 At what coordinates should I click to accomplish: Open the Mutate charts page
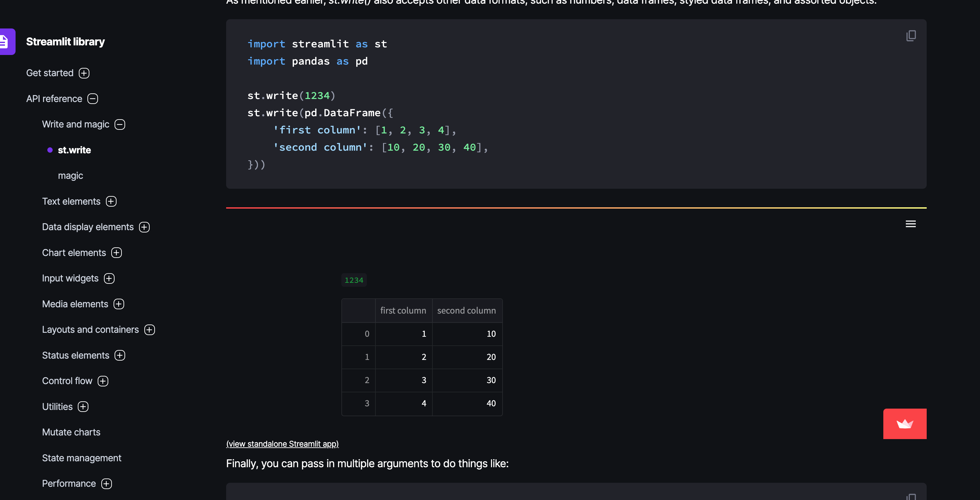(x=71, y=432)
